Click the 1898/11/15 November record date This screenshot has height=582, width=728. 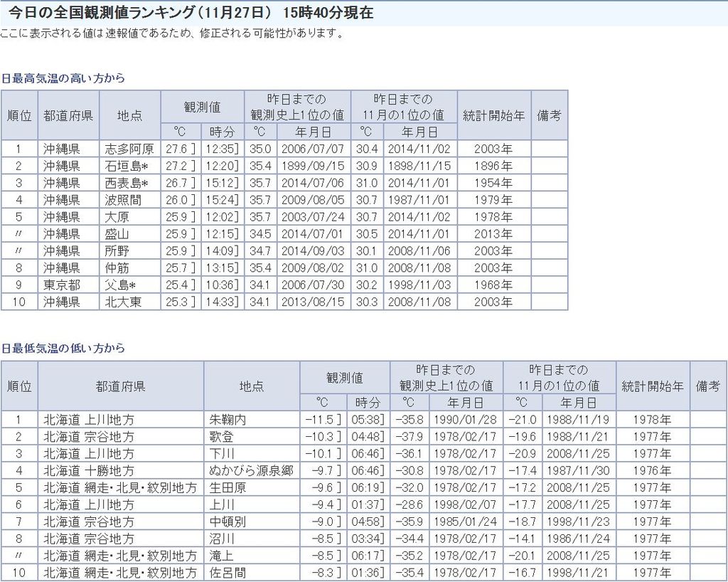pos(419,166)
